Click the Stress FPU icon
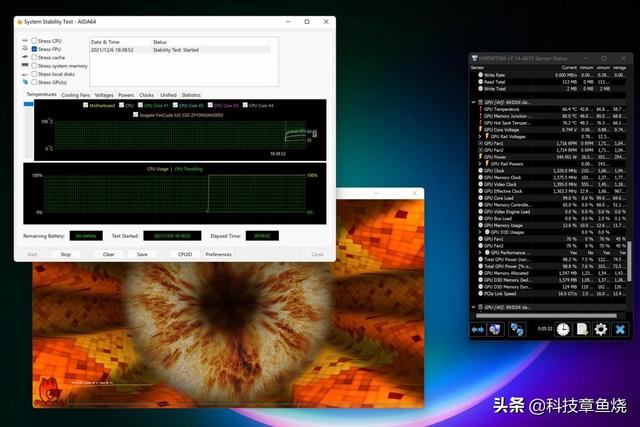This screenshot has height=427, width=640. [25, 49]
